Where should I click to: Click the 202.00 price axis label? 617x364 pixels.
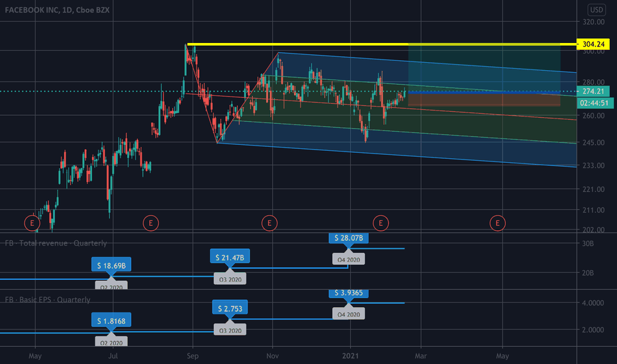click(593, 230)
